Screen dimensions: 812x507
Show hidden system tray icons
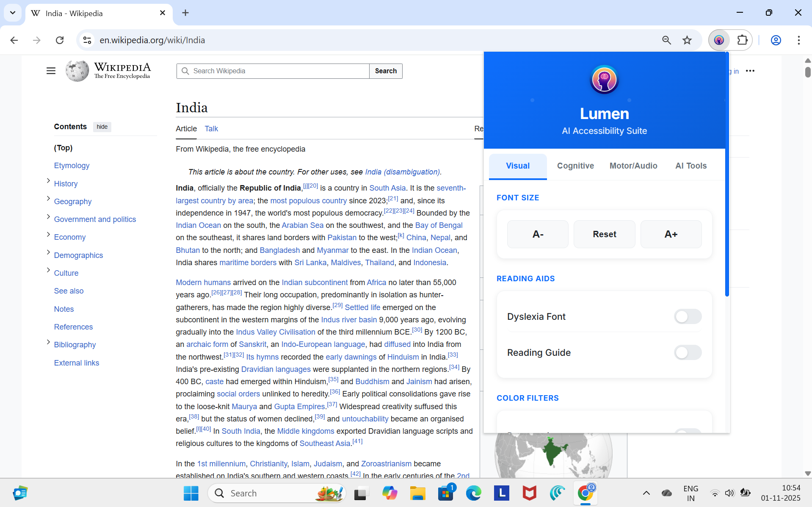coord(646,493)
